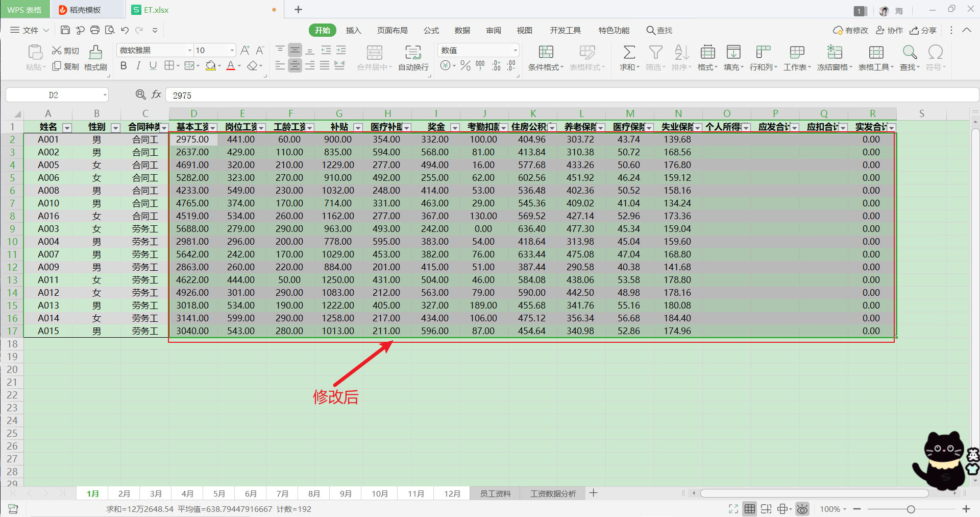
Task: Click the horizontal scrollbar at bottom
Action: [814, 493]
